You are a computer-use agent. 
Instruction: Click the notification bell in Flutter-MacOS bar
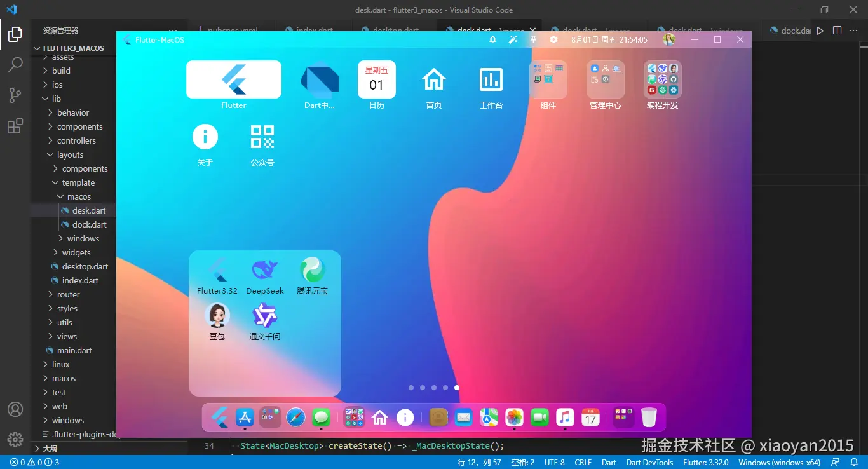tap(492, 39)
